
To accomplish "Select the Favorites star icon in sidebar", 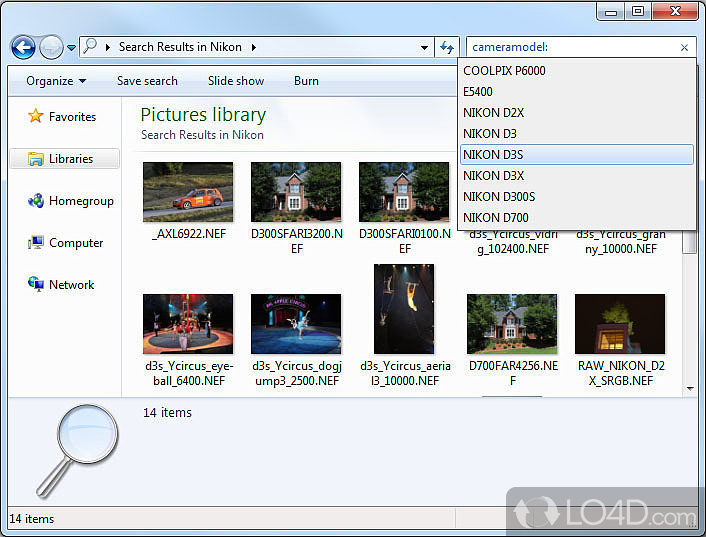I will 36,116.
